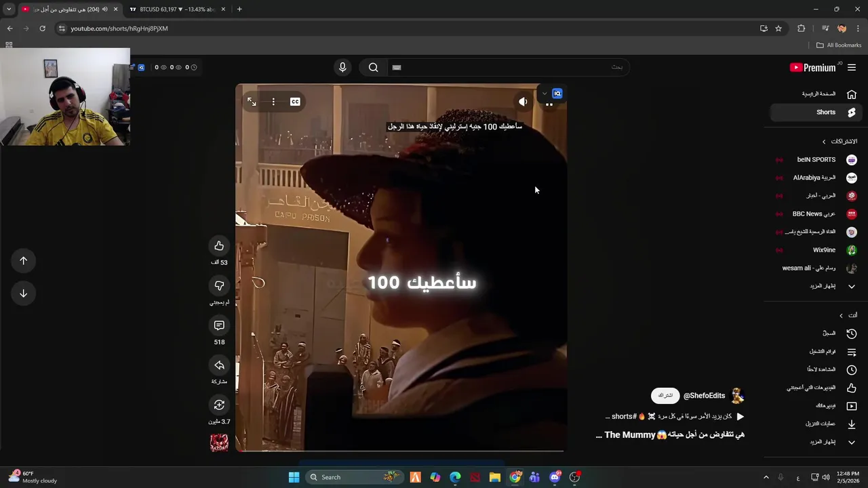Click the address bar URL

coord(119,28)
